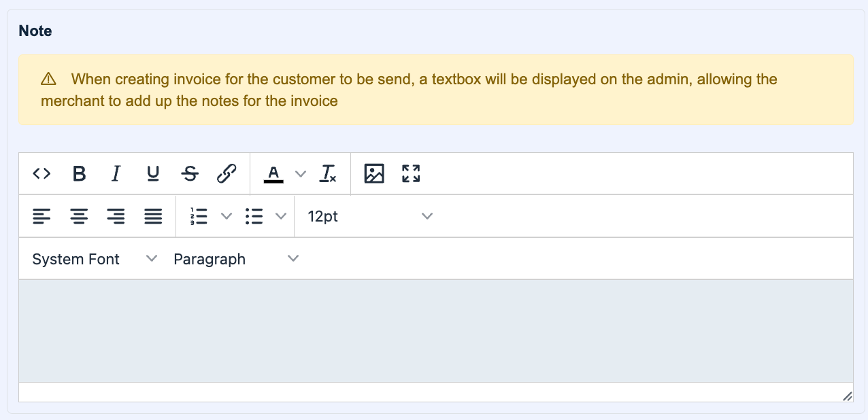Open the System Font family dropdown
Viewport: 868px width, 420px height.
(x=94, y=259)
